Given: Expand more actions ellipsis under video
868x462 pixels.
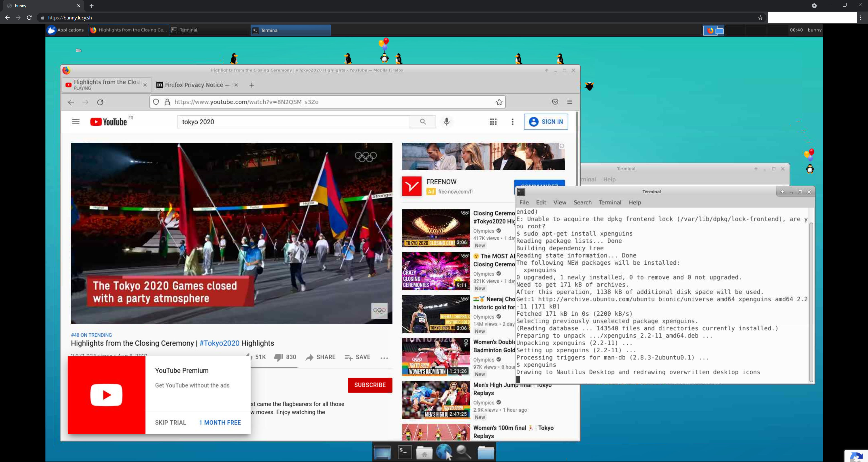Looking at the screenshot, I should click(384, 358).
